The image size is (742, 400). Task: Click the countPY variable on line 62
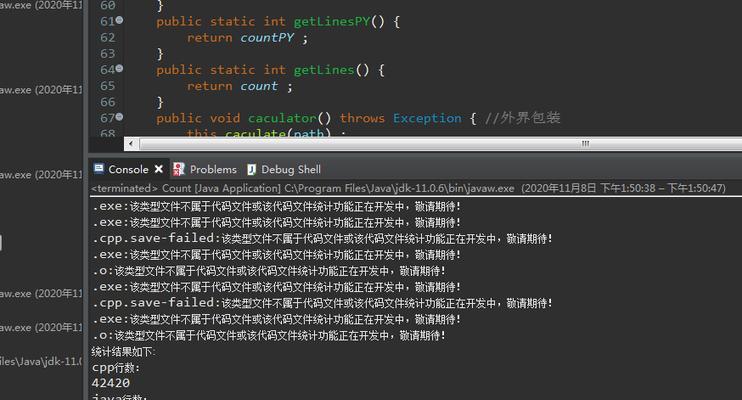267,38
